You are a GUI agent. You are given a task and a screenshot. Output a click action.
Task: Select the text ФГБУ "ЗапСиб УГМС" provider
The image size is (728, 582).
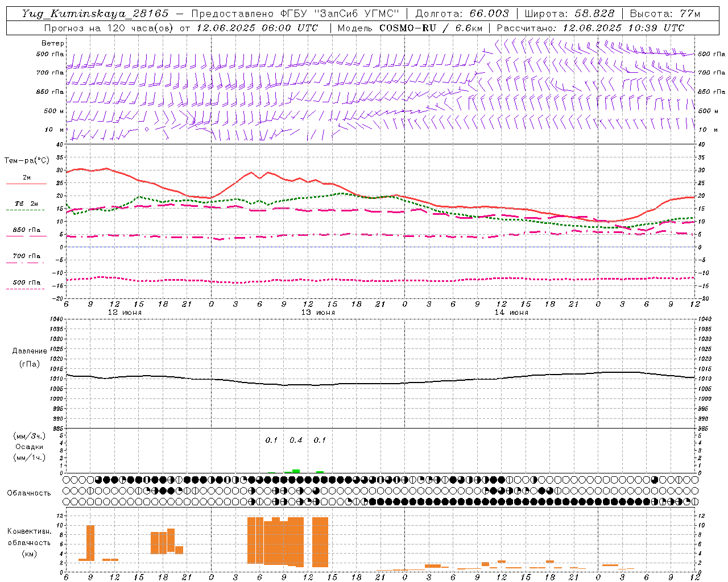[x=340, y=14]
